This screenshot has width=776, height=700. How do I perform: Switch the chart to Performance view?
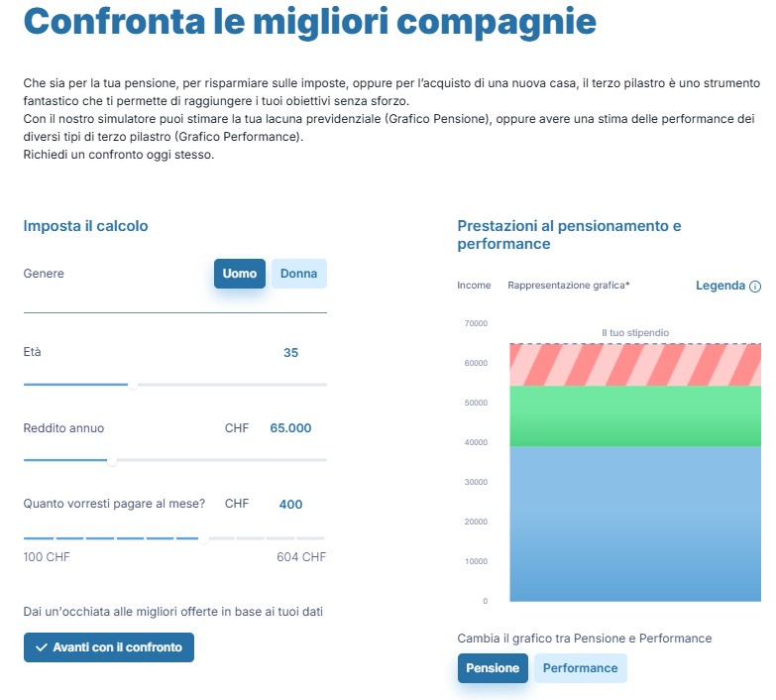[580, 668]
